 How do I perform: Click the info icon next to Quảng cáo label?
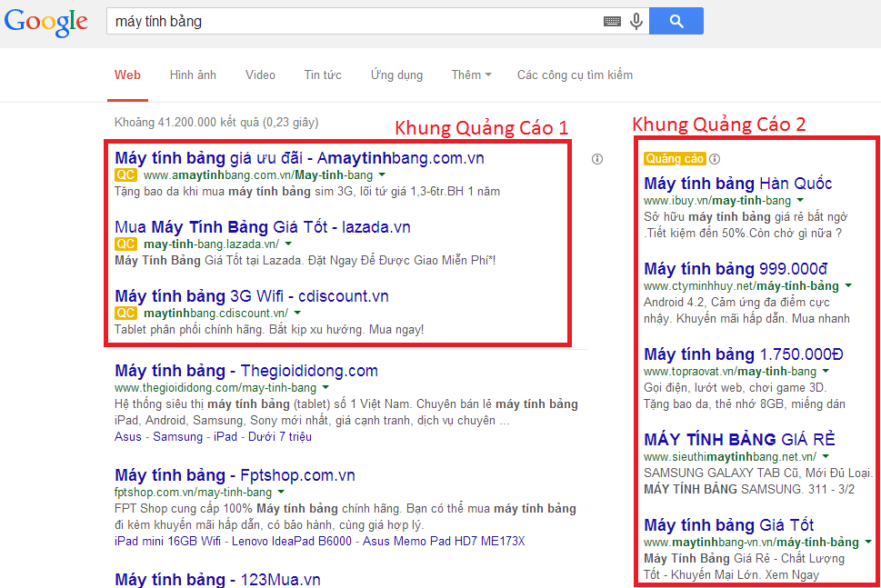715,157
